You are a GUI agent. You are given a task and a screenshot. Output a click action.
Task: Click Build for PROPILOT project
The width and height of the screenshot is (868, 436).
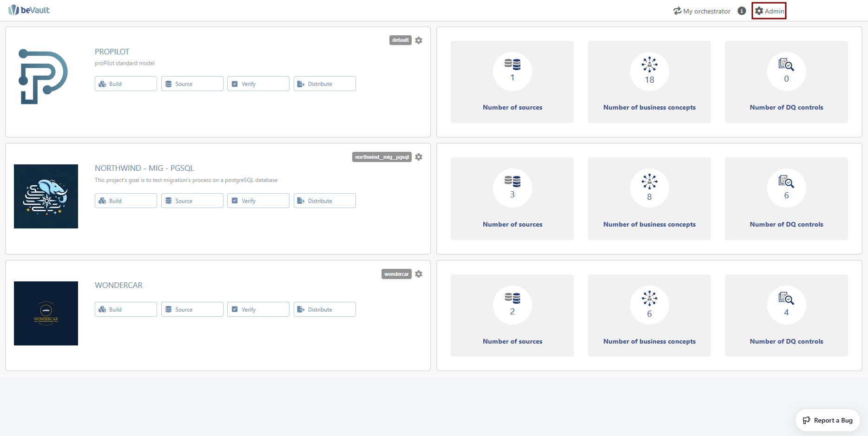[125, 84]
